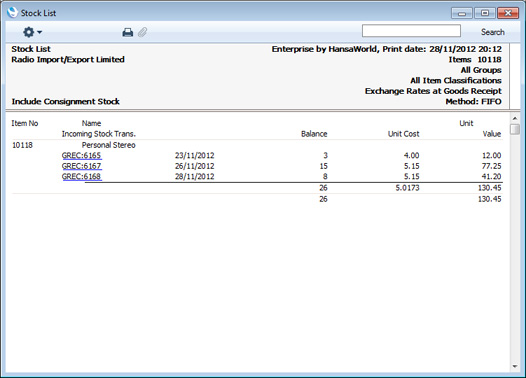526x378 pixels.
Task: Click the Include Consignment Stock text
Action: click(x=66, y=102)
